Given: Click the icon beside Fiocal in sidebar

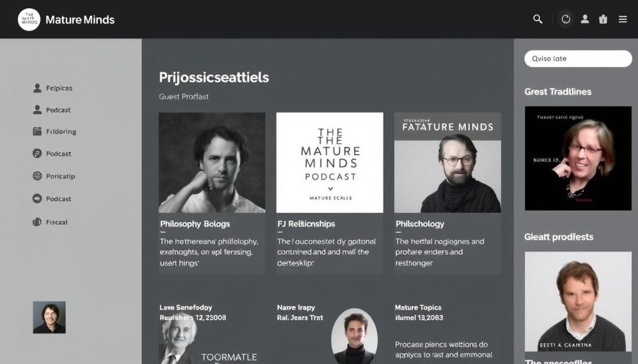Looking at the screenshot, I should point(37,222).
